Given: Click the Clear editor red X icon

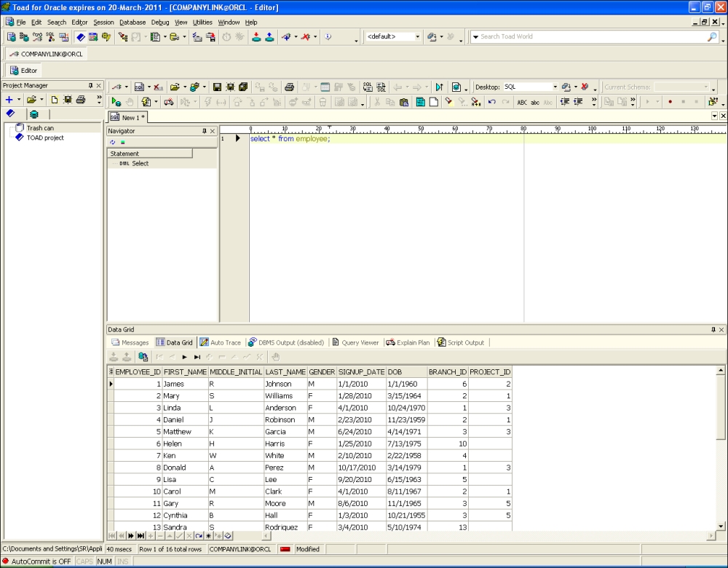Looking at the screenshot, I should click(x=158, y=87).
